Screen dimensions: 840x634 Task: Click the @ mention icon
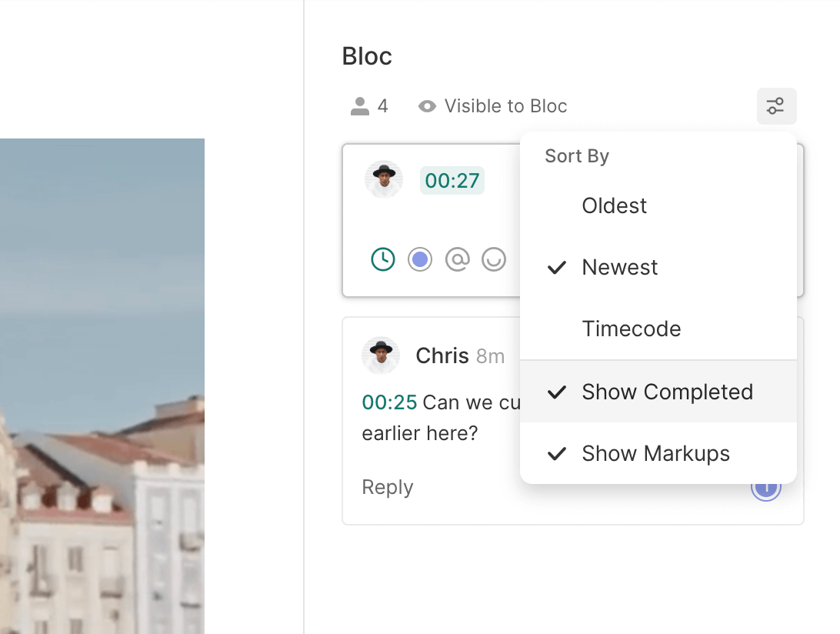pyautogui.click(x=457, y=259)
